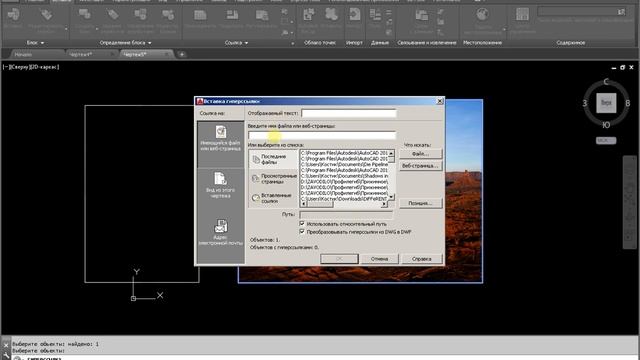640x360 pixels.
Task: Click the Верх face of the ViewCube
Action: point(606,103)
